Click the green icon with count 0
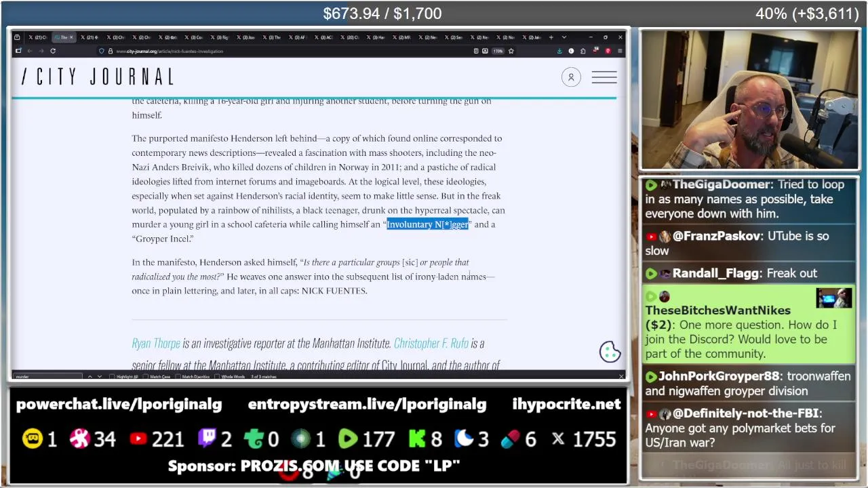This screenshot has height=488, width=868. 254,439
